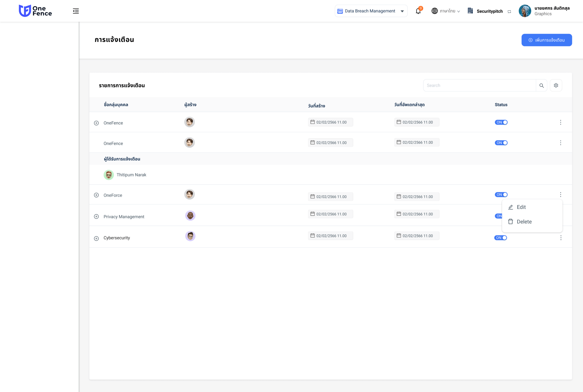The height and width of the screenshot is (392, 583).
Task: Expand the Privacy Management group
Action: 96,216
